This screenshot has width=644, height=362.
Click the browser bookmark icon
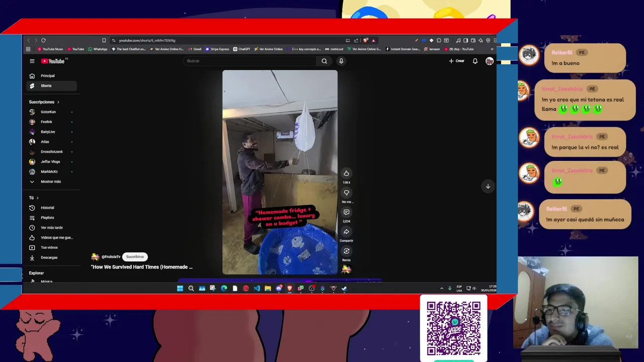point(104,40)
